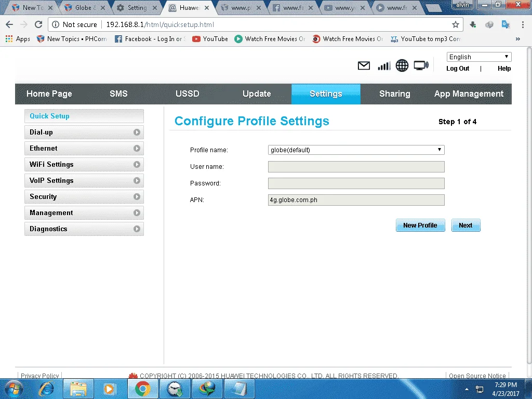Click the download manager extension icon
The width and height of the screenshot is (532, 399).
(x=473, y=24)
